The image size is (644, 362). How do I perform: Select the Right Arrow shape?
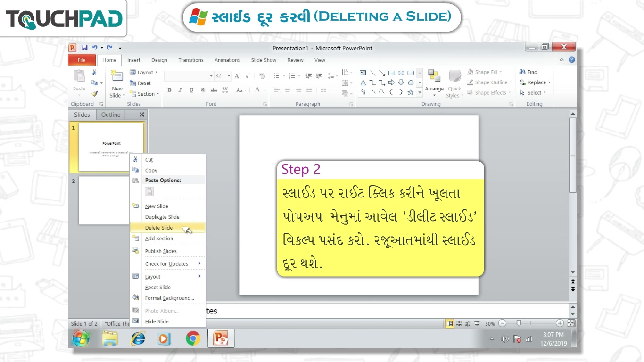click(391, 82)
